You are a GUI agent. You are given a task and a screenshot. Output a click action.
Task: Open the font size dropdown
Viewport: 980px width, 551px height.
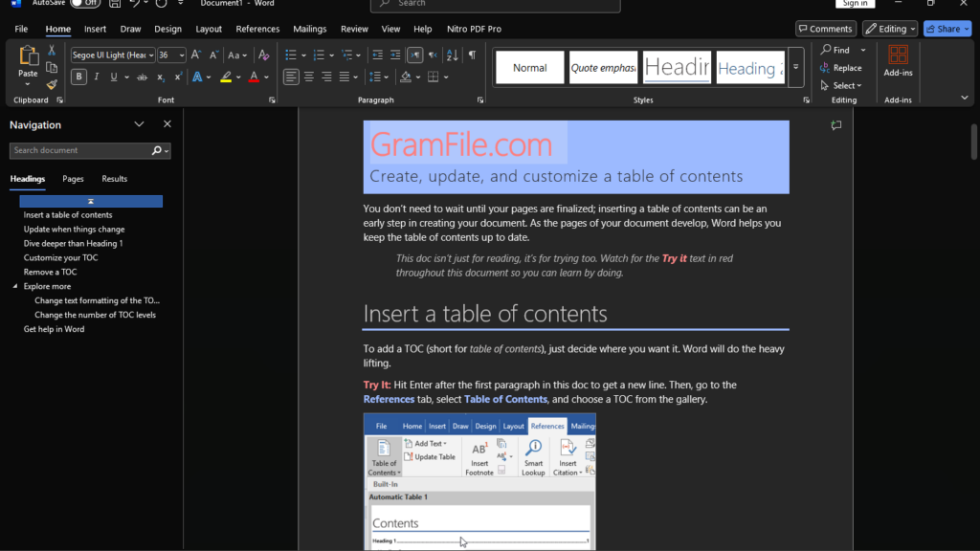coord(182,55)
